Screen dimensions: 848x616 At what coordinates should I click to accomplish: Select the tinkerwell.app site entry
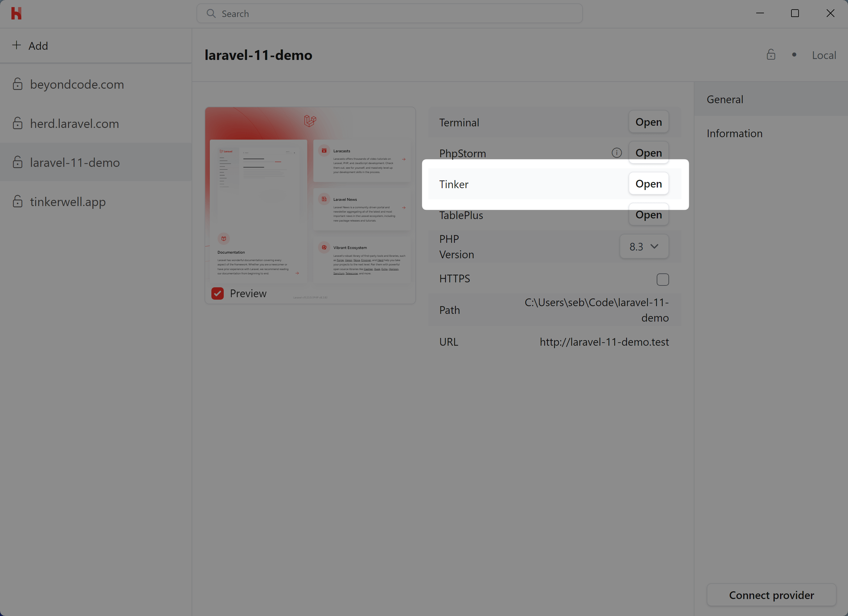pyautogui.click(x=68, y=201)
